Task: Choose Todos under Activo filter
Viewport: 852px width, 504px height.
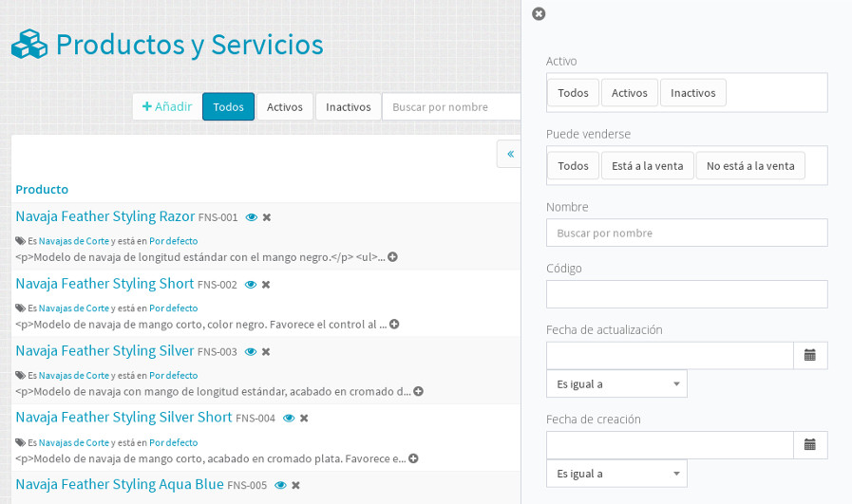Action: [574, 93]
